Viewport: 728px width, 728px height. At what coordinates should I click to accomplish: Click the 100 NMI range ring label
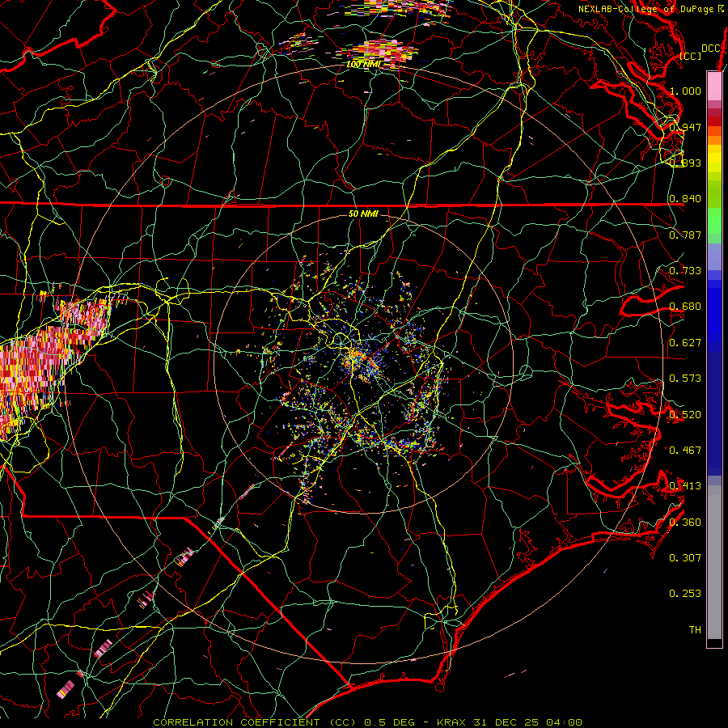(x=363, y=64)
